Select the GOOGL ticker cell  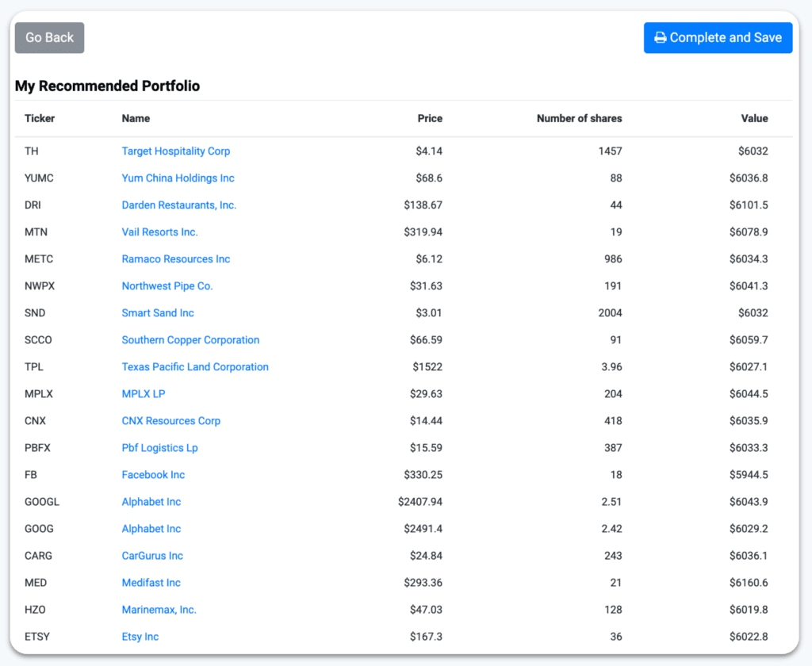click(x=42, y=502)
